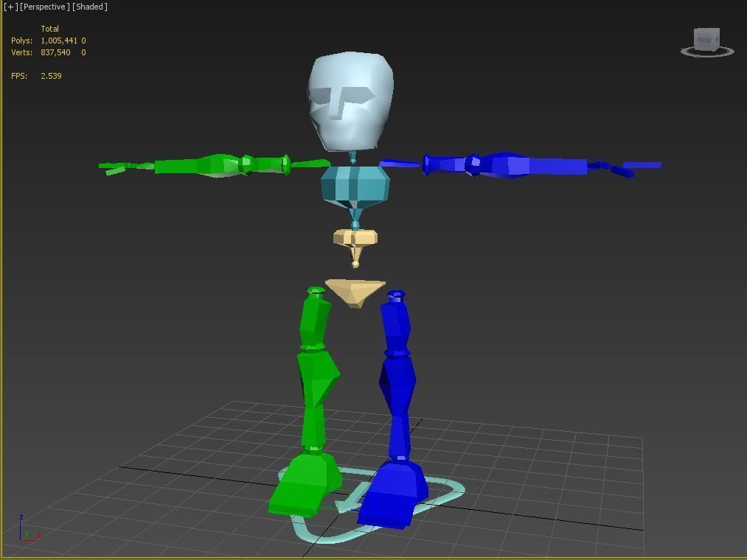Select the blue foot bone

(393, 494)
